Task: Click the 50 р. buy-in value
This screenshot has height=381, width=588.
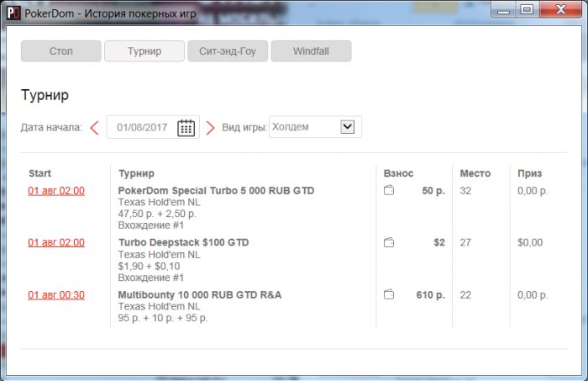Action: (433, 191)
